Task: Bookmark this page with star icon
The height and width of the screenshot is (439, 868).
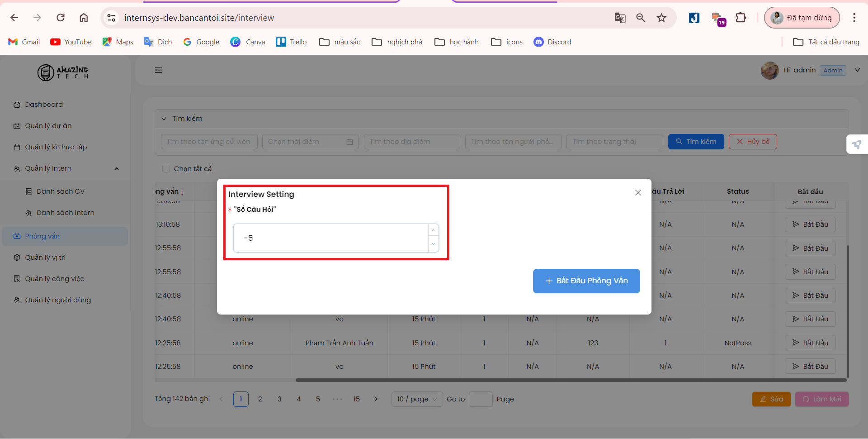Action: click(661, 18)
